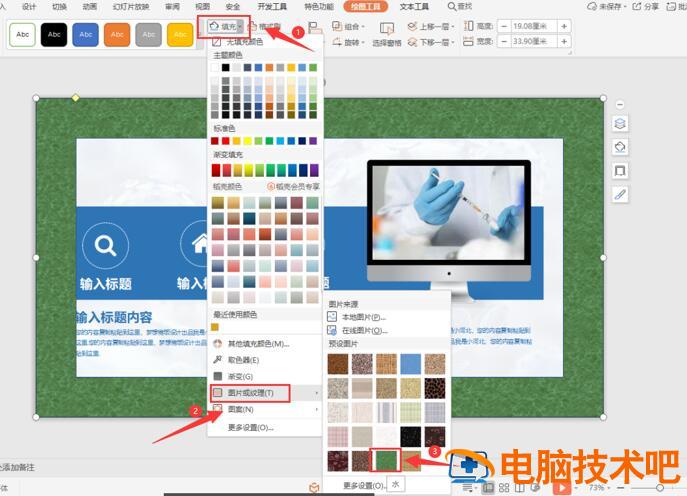Click the width value input field
The image size is (687, 496).
[x=534, y=42]
